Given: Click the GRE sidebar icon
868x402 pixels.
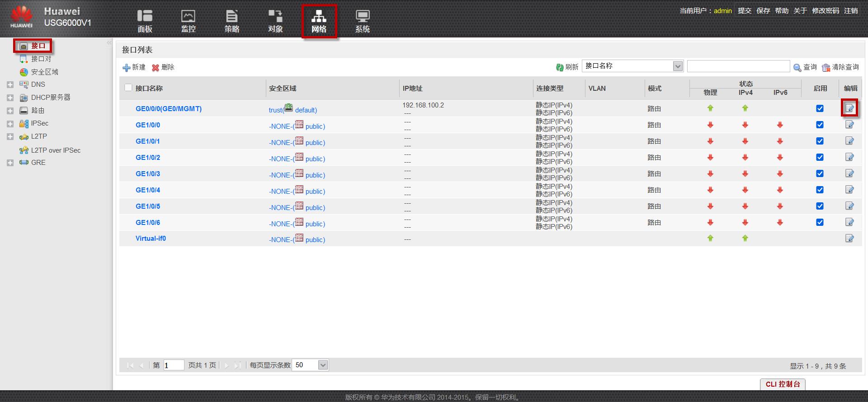Looking at the screenshot, I should [24, 163].
